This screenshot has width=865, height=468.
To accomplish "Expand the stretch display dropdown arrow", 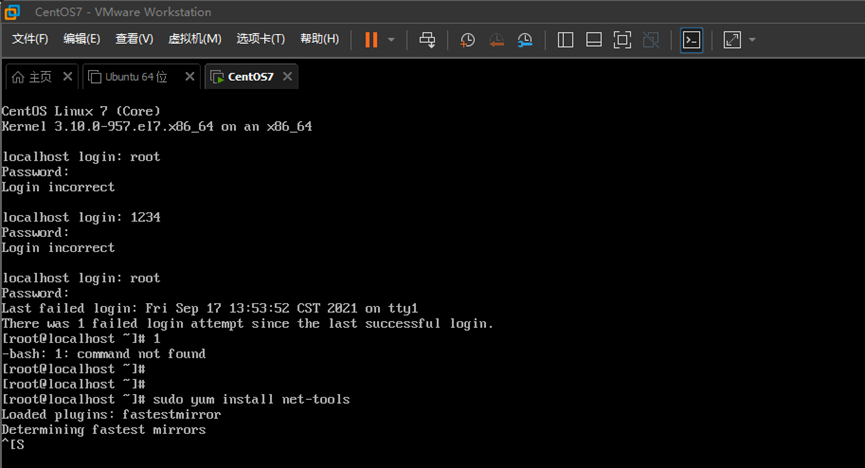I will click(x=752, y=40).
